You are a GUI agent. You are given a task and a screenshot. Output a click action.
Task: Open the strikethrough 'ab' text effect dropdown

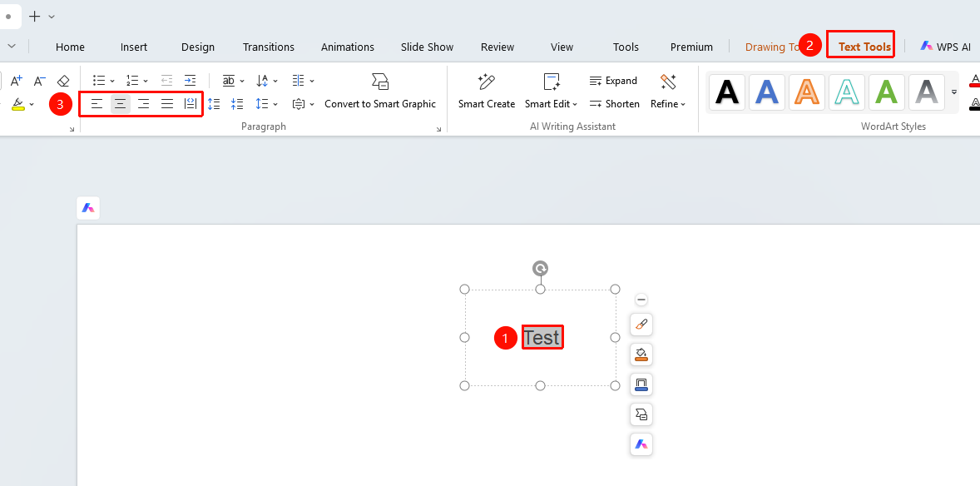pyautogui.click(x=233, y=81)
